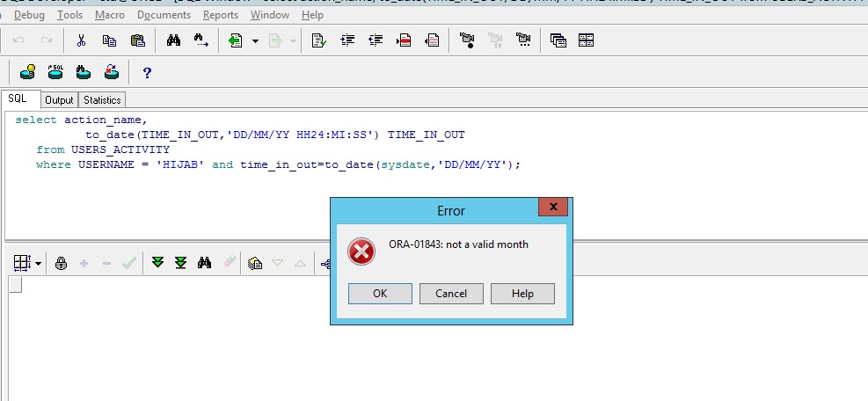Image resolution: width=868 pixels, height=401 pixels.
Task: Switch to the Statistics tab
Action: (x=102, y=100)
